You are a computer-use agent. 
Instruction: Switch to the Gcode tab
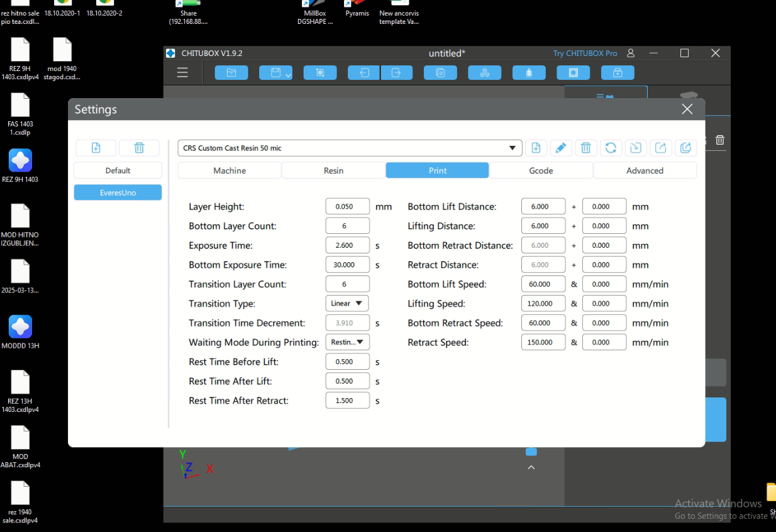[541, 170]
